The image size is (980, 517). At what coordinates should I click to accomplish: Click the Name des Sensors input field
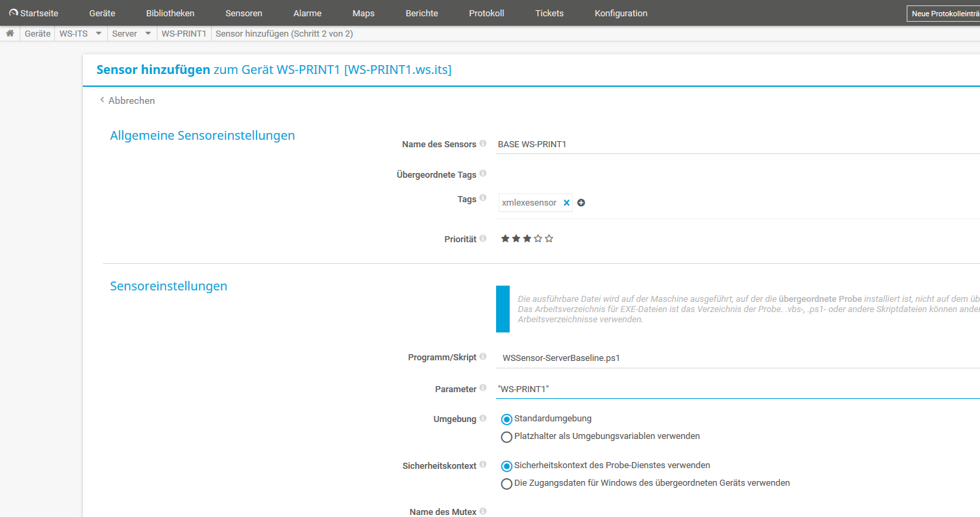[738, 144]
